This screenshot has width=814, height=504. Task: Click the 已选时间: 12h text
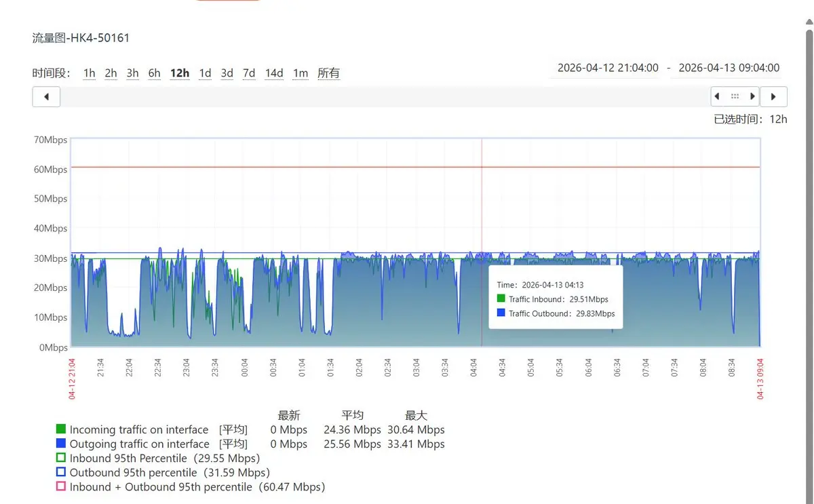[x=750, y=119]
